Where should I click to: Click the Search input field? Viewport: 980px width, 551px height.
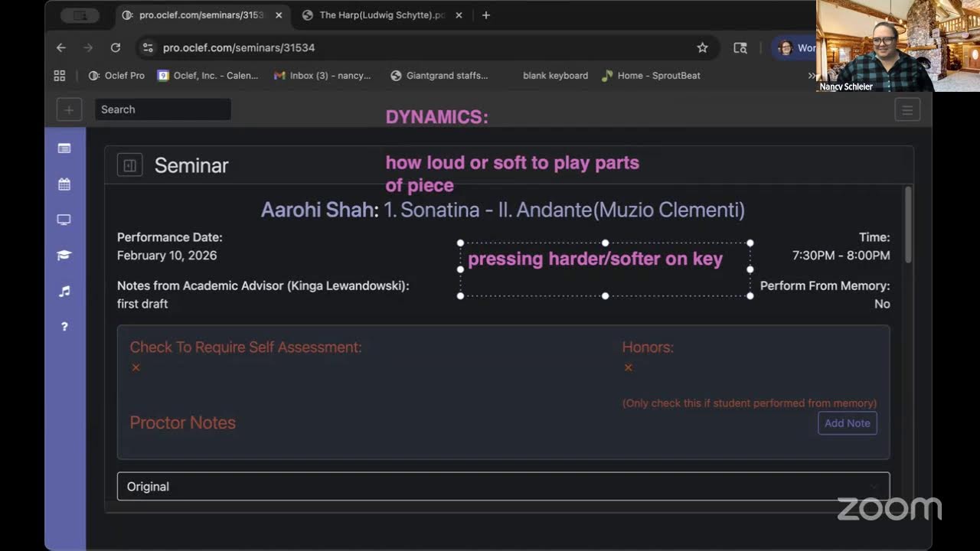163,109
